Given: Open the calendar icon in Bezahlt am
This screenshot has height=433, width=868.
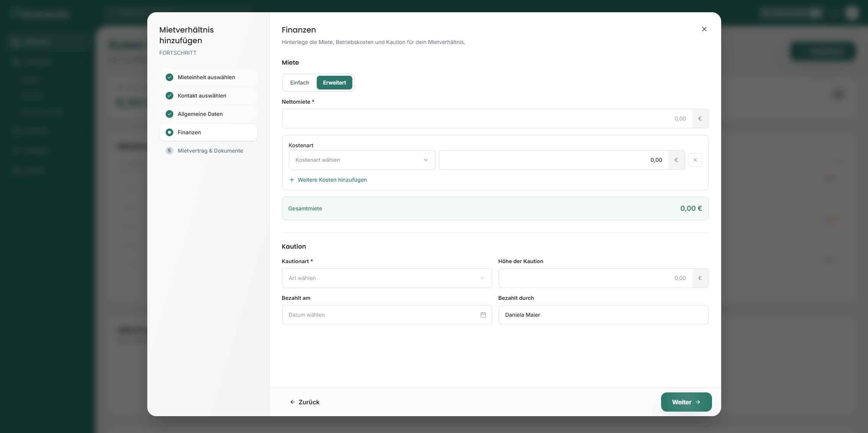Looking at the screenshot, I should (483, 315).
